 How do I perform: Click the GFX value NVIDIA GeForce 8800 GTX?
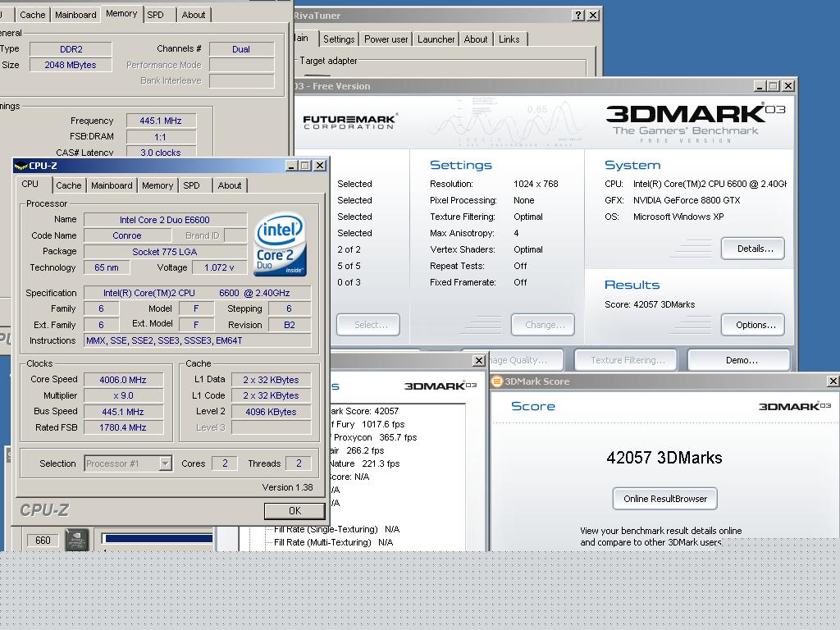(x=687, y=200)
